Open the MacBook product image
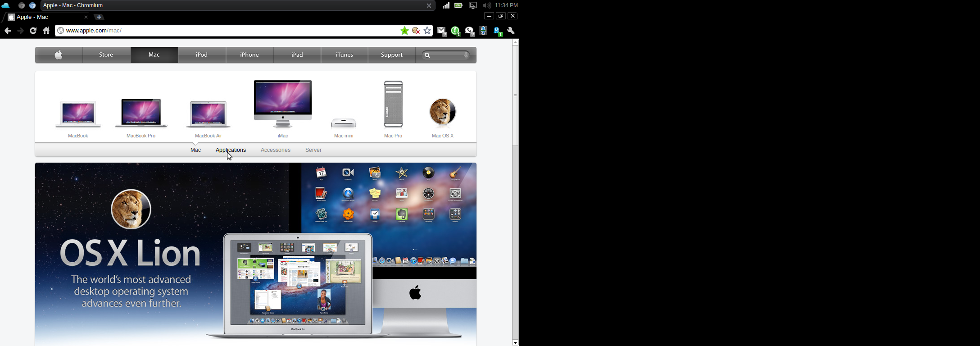980x346 pixels. pyautogui.click(x=78, y=114)
